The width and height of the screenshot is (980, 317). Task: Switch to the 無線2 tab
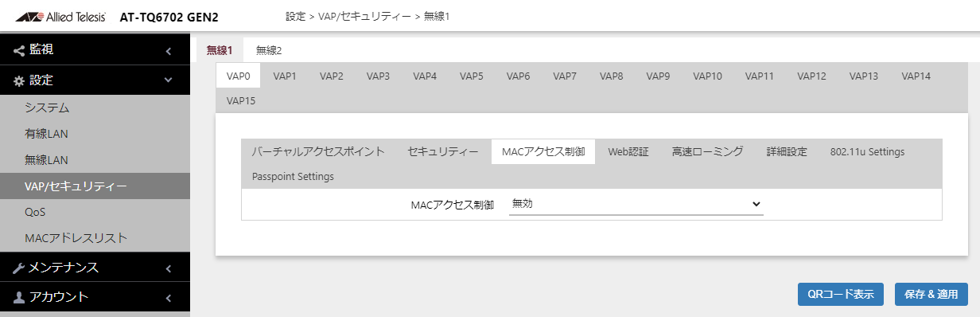point(269,50)
